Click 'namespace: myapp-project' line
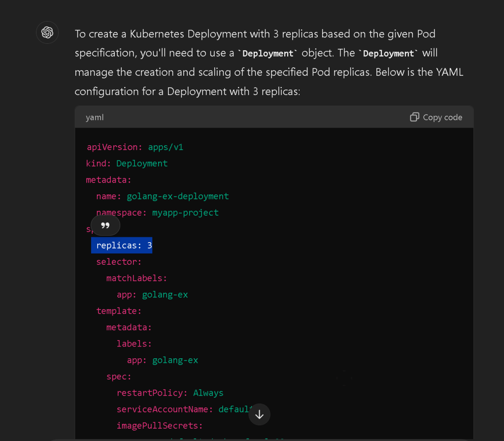 [x=158, y=213]
